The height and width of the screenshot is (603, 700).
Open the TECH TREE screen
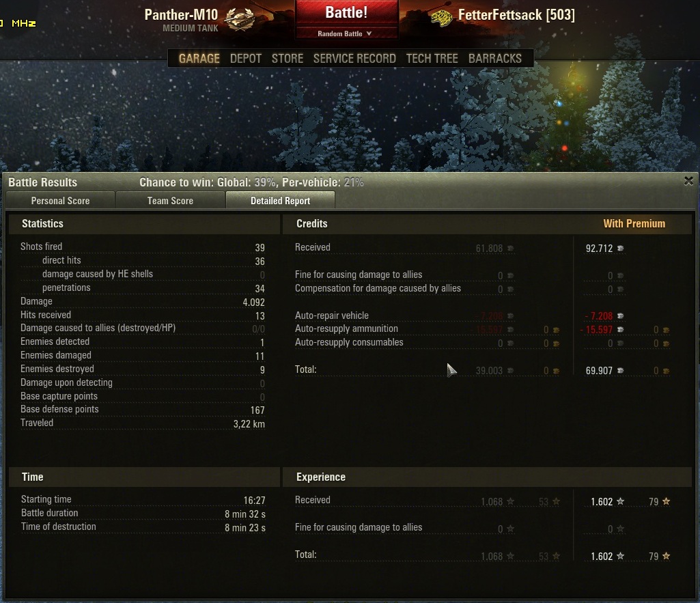[x=432, y=59]
